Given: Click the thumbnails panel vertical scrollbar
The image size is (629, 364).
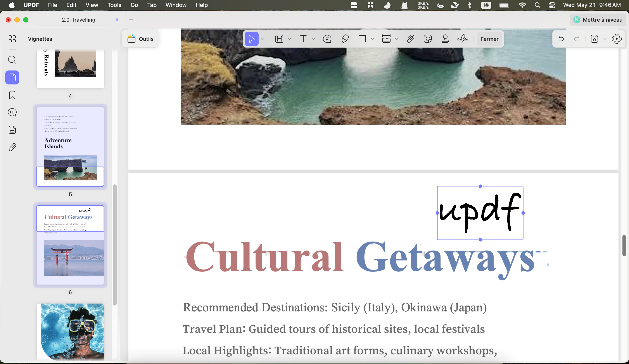Looking at the screenshot, I should [x=115, y=245].
